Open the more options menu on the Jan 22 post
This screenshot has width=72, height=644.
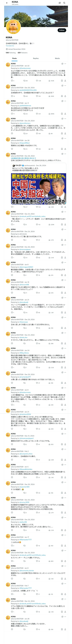65,64
